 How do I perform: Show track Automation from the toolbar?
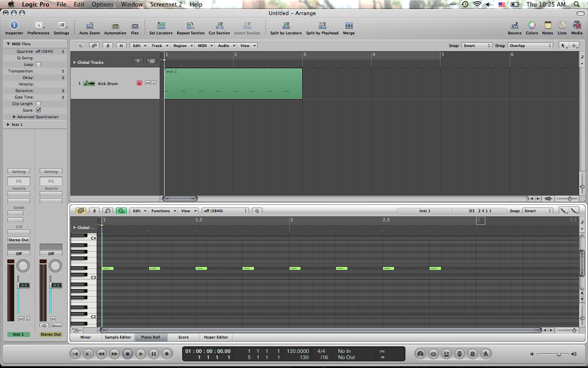115,28
